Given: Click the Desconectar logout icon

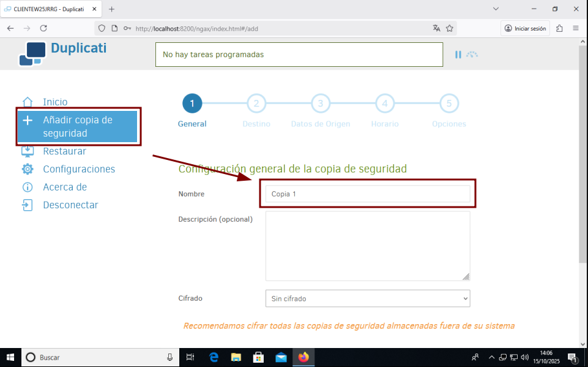Looking at the screenshot, I should click(28, 205).
